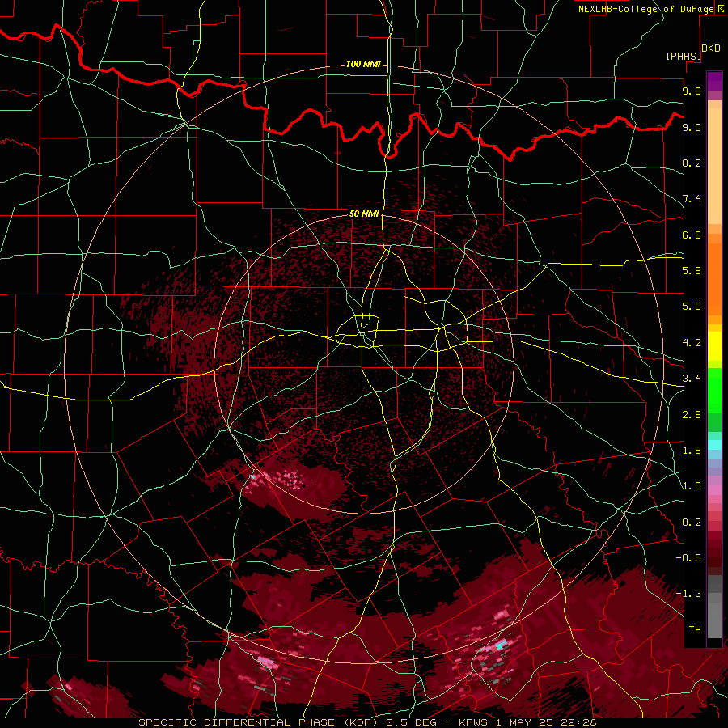Viewport: 728px width, 728px height.
Task: Click the 3.4 scale label
Action: [692, 379]
